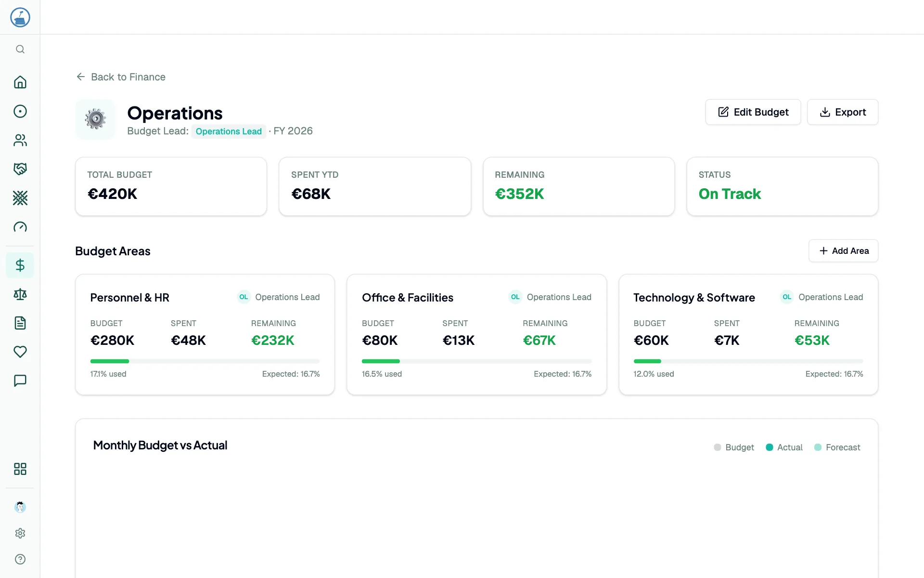Open the chat messages sidebar icon
This screenshot has height=578, width=924.
(20, 381)
